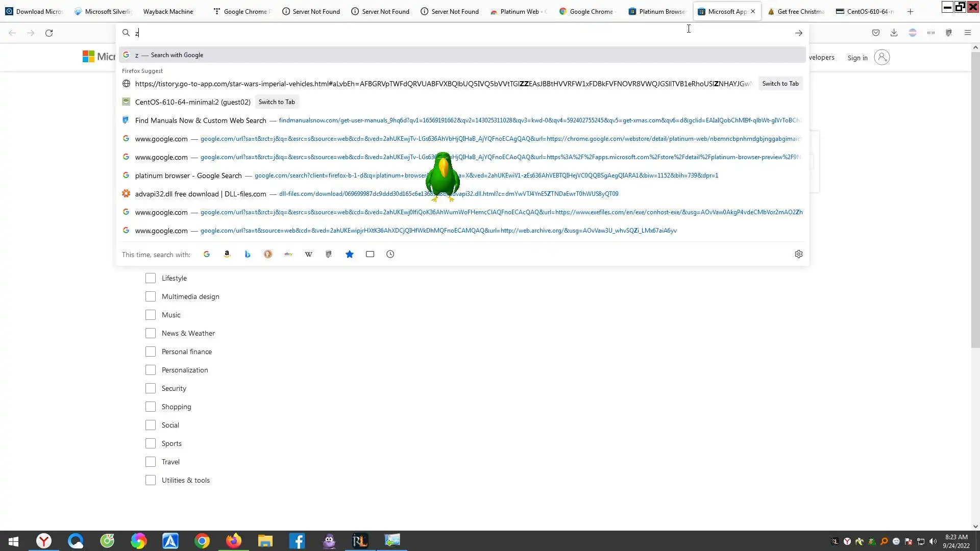Search this time with DuckDuckGo
Screen dimensions: 980x551
coord(268,254)
